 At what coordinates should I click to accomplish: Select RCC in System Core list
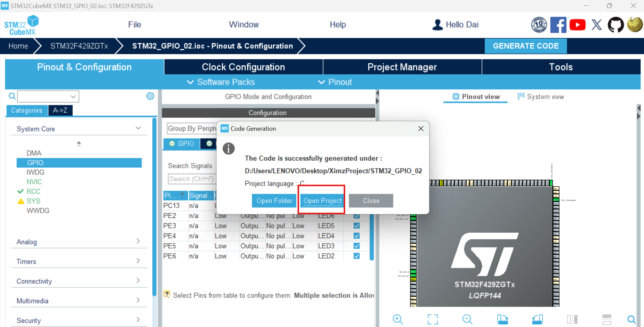tap(33, 191)
